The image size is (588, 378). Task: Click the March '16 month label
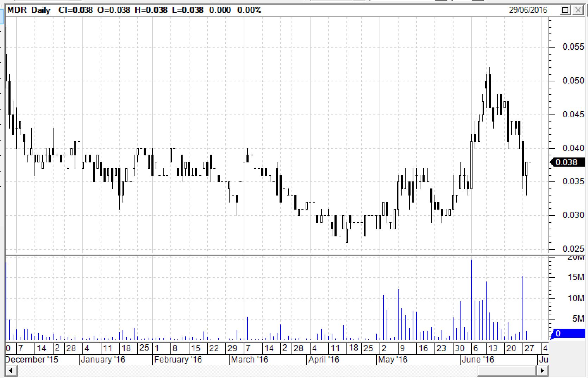point(249,360)
